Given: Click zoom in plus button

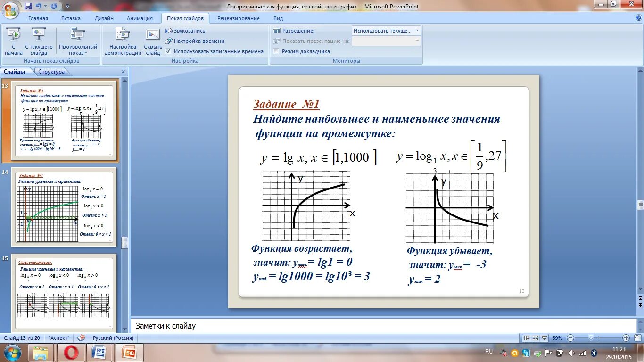Looking at the screenshot, I should coord(626,338).
